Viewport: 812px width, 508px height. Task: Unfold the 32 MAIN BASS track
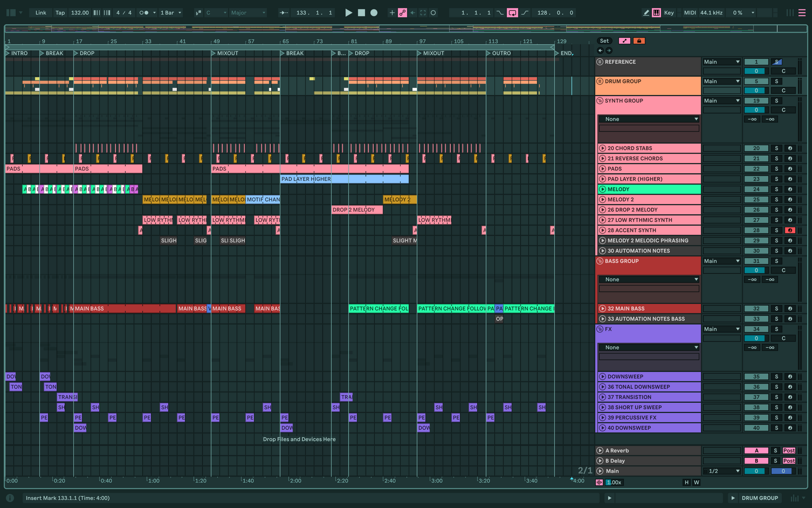[x=602, y=308]
